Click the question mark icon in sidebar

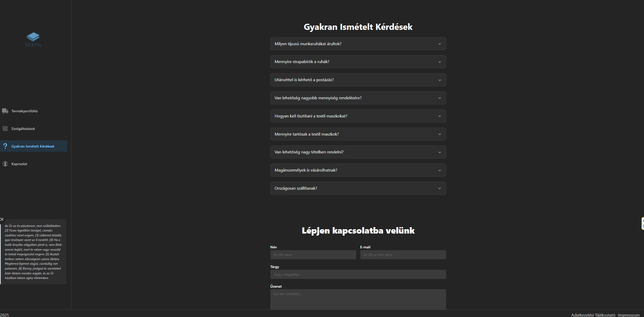tap(5, 146)
